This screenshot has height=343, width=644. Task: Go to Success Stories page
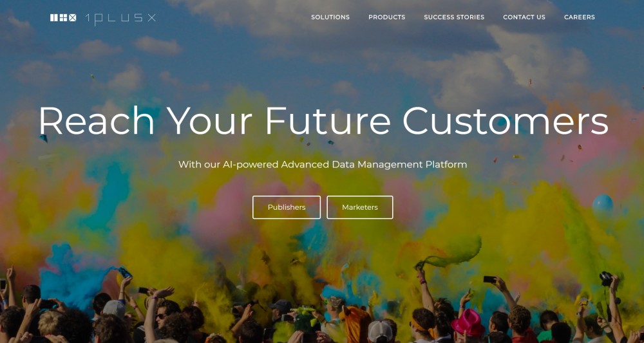(454, 17)
